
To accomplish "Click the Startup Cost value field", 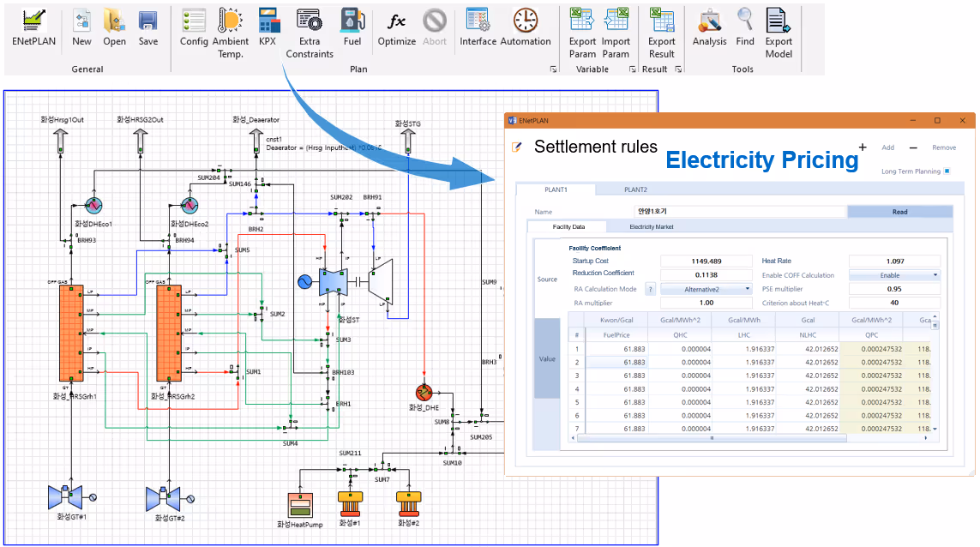I will click(706, 261).
